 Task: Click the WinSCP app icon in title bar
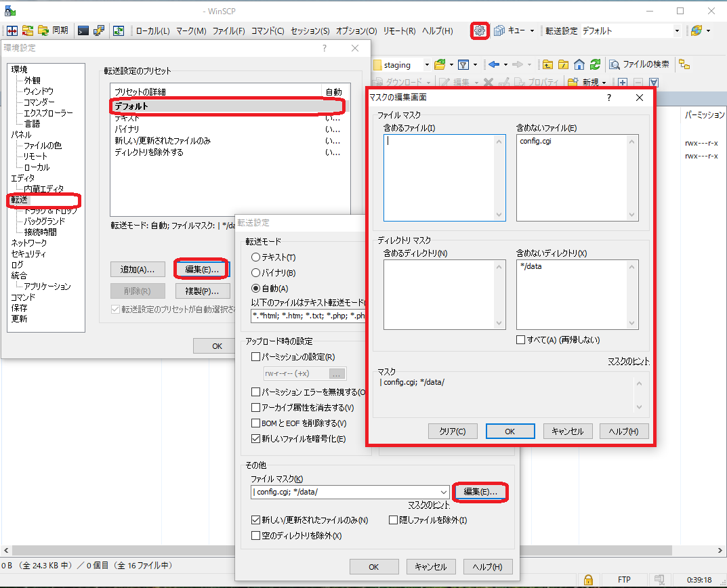(x=9, y=11)
